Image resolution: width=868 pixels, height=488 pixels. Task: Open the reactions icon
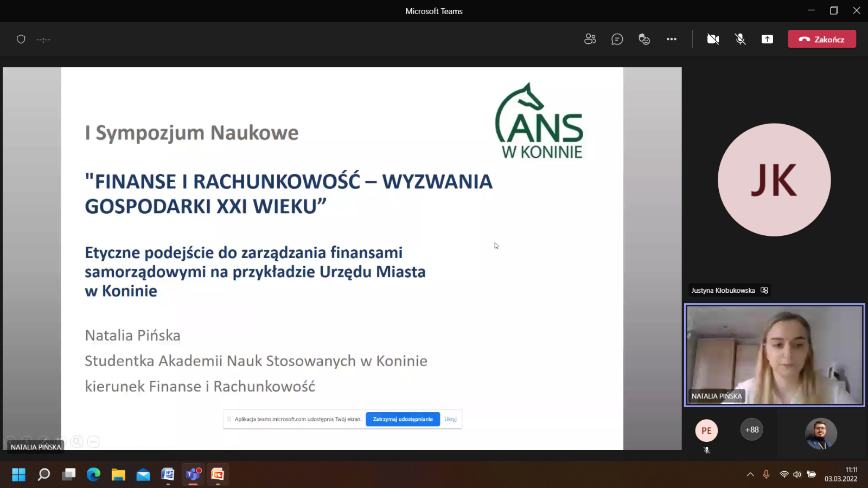pyautogui.click(x=644, y=39)
